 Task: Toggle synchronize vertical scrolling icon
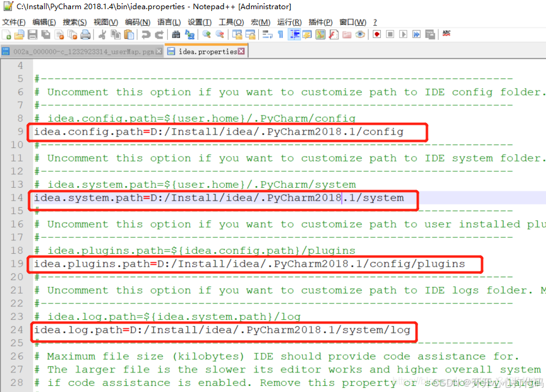click(237, 34)
